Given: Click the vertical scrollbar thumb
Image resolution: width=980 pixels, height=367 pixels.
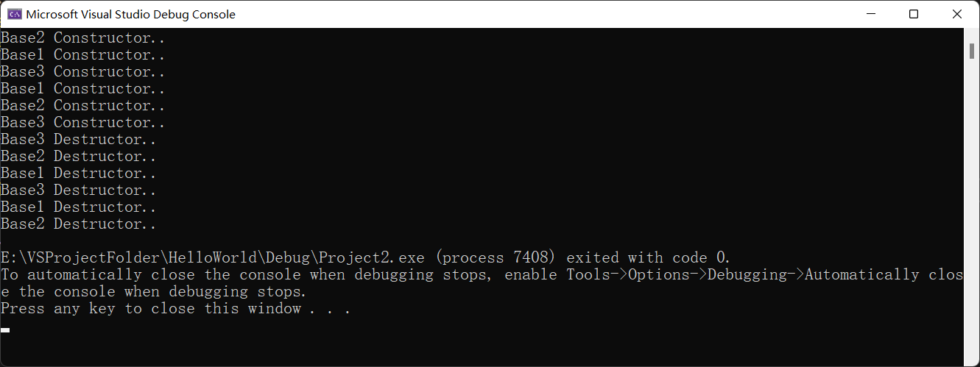Looking at the screenshot, I should (971, 50).
